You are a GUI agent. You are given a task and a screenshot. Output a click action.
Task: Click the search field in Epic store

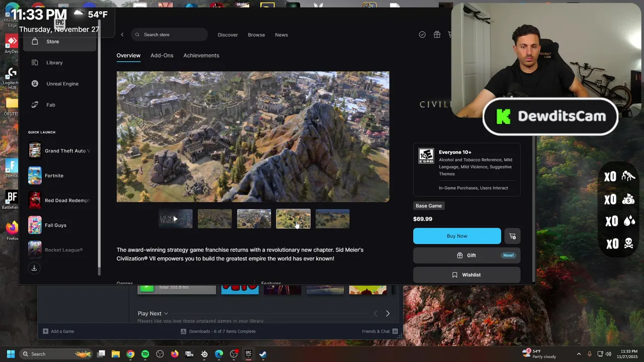tap(169, 35)
